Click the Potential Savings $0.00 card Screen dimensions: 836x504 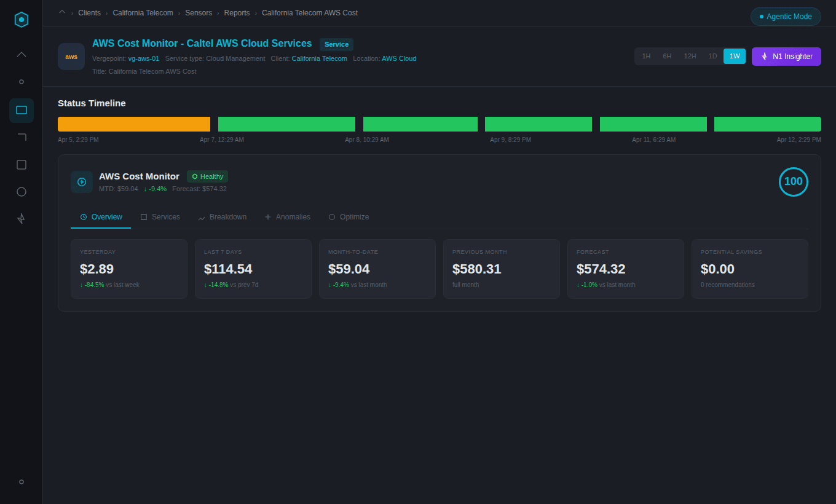click(x=750, y=269)
